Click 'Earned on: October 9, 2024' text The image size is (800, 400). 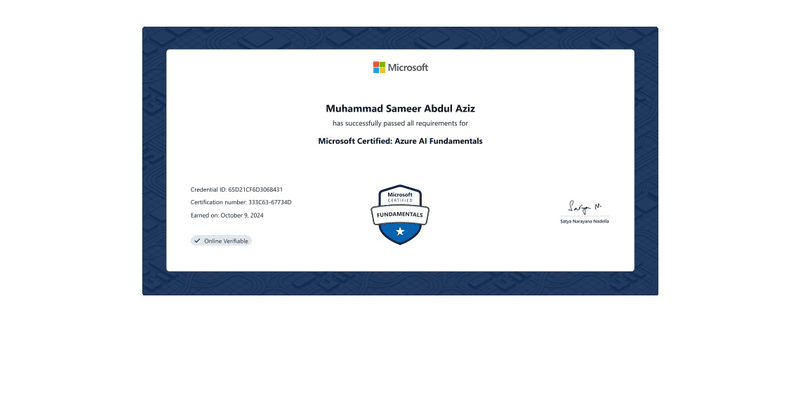click(x=227, y=215)
